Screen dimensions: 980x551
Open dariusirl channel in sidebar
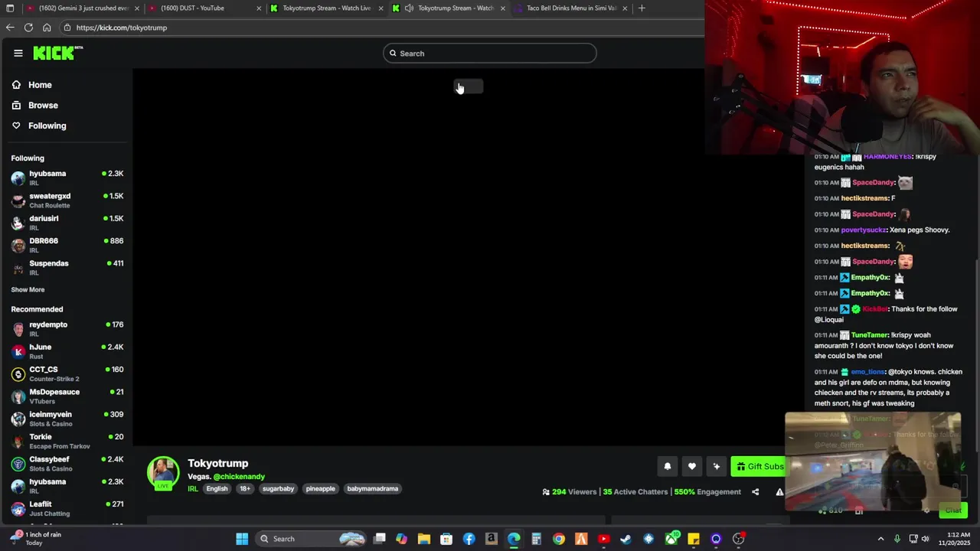(67, 223)
